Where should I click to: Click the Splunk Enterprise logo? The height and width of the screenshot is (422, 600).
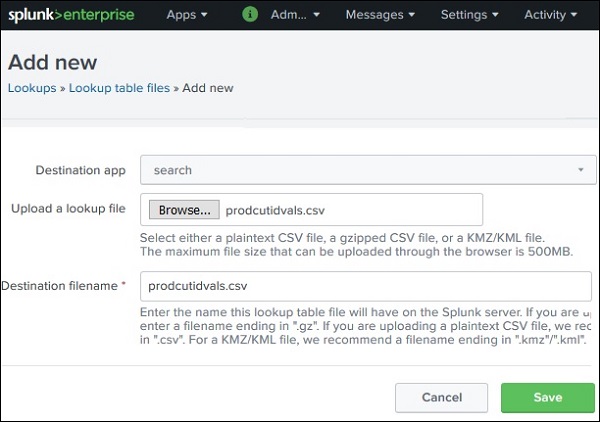72,15
